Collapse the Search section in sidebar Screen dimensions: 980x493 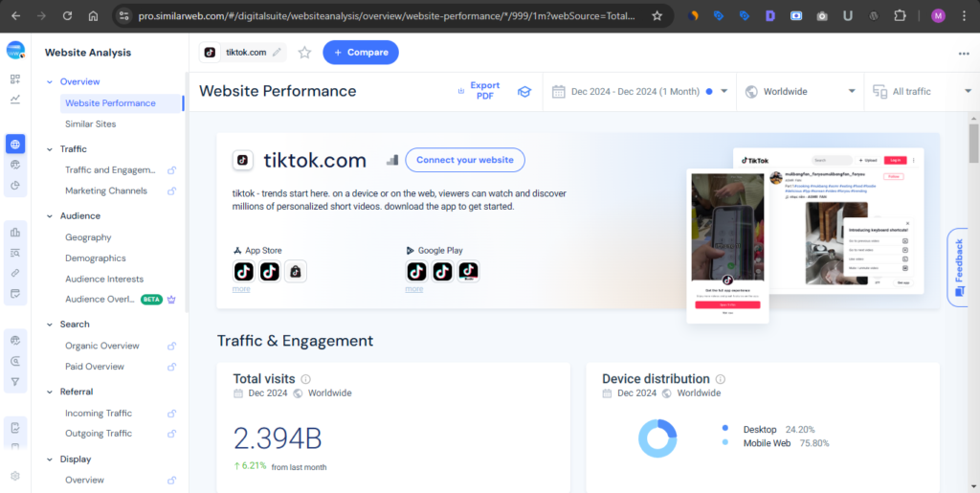pos(50,325)
